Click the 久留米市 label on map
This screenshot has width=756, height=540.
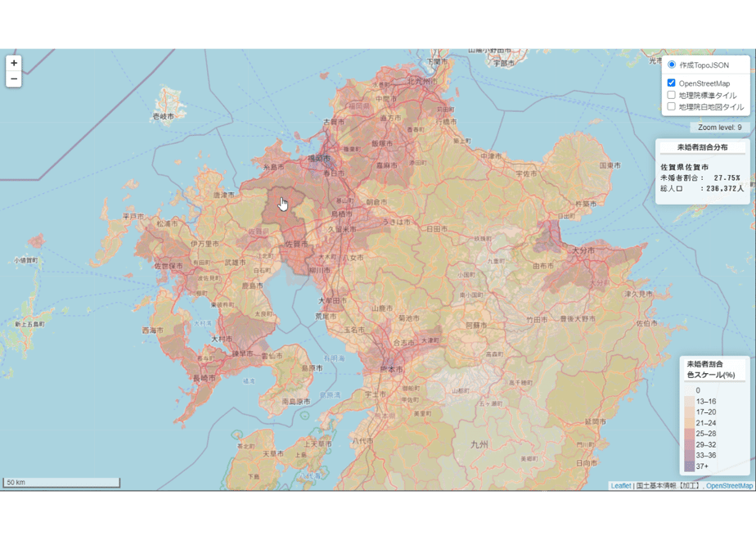pyautogui.click(x=342, y=229)
